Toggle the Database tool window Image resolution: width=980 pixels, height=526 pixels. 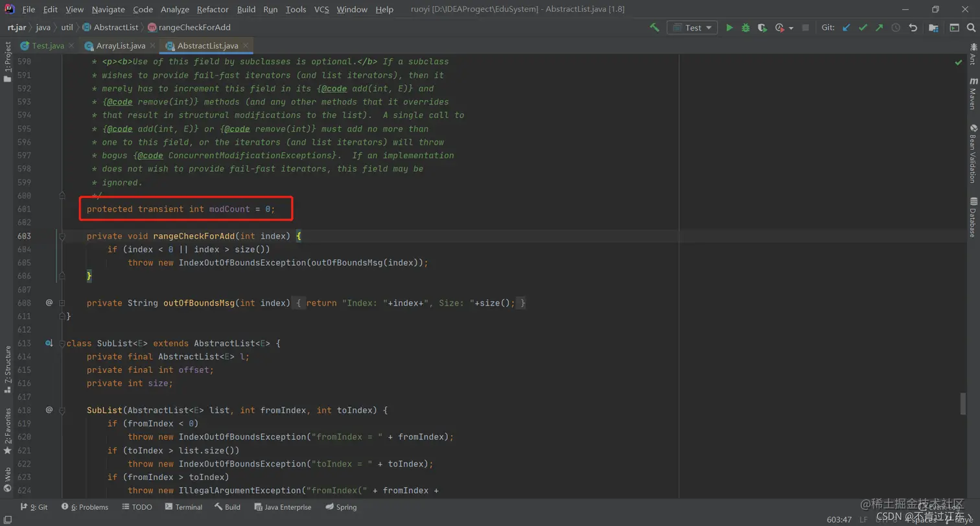[973, 217]
